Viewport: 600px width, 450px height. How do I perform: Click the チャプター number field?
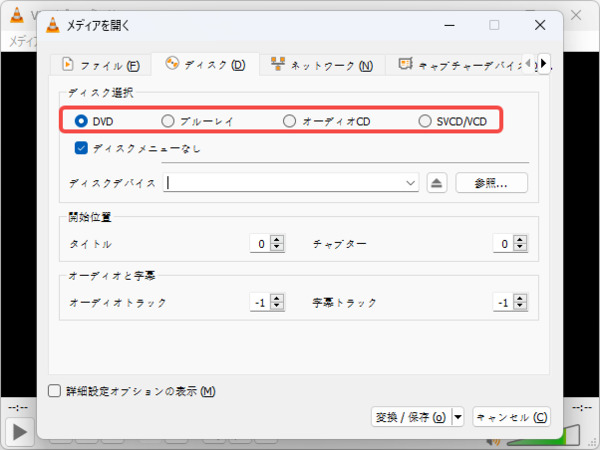pyautogui.click(x=503, y=243)
